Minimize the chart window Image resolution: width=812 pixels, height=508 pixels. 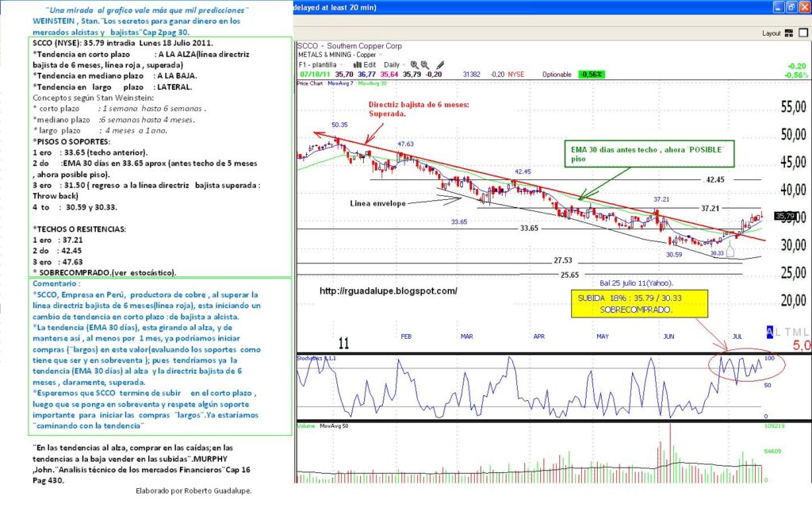click(780, 6)
